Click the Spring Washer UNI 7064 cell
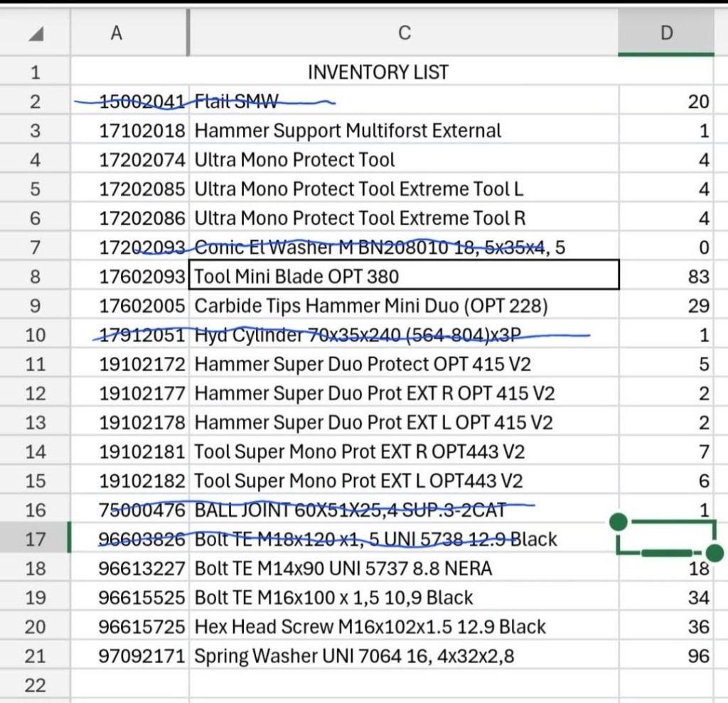Viewport: 728px width, 703px height. click(403, 656)
